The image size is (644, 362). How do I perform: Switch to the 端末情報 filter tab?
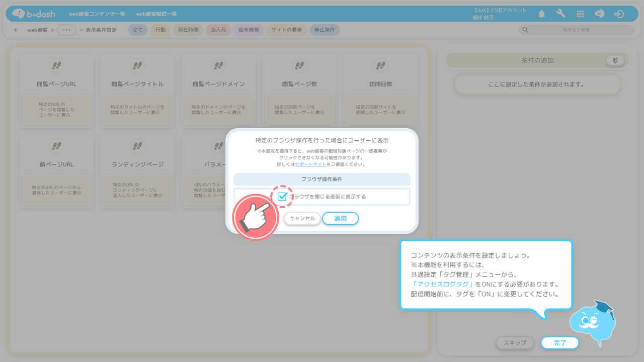[249, 30]
